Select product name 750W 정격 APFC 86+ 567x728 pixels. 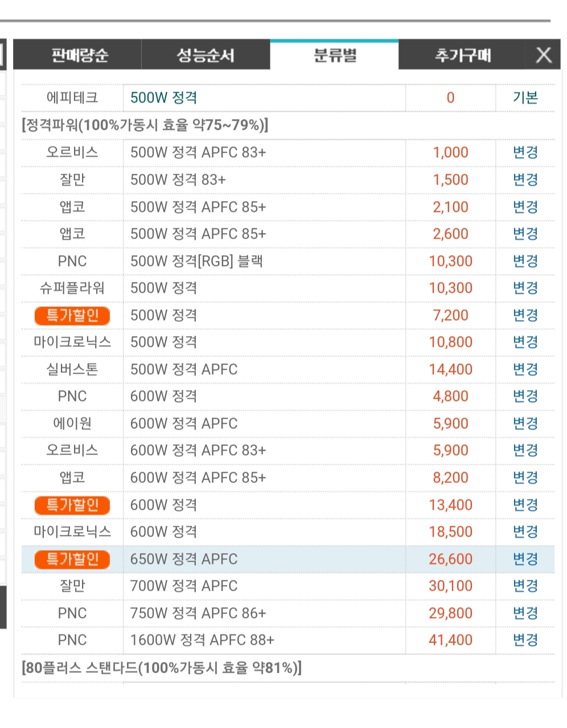[198, 613]
